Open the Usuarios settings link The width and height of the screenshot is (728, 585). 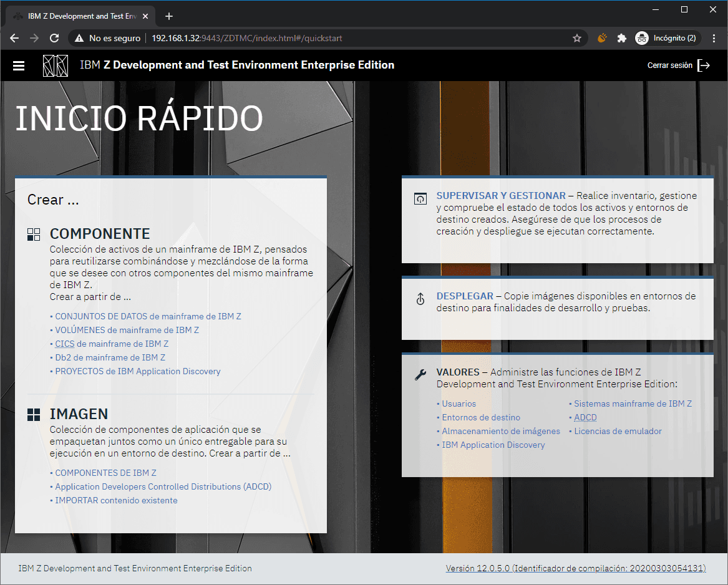point(459,404)
